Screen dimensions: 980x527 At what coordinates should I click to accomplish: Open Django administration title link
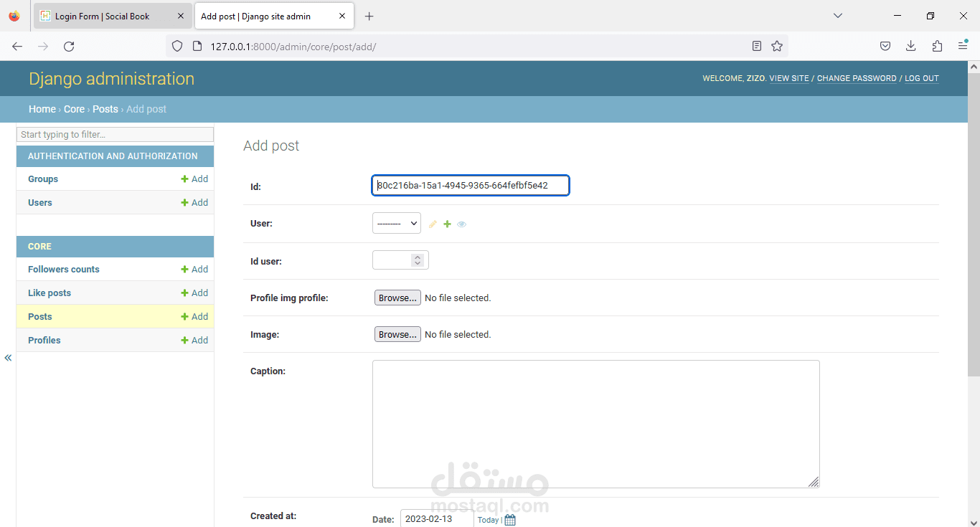tap(111, 79)
